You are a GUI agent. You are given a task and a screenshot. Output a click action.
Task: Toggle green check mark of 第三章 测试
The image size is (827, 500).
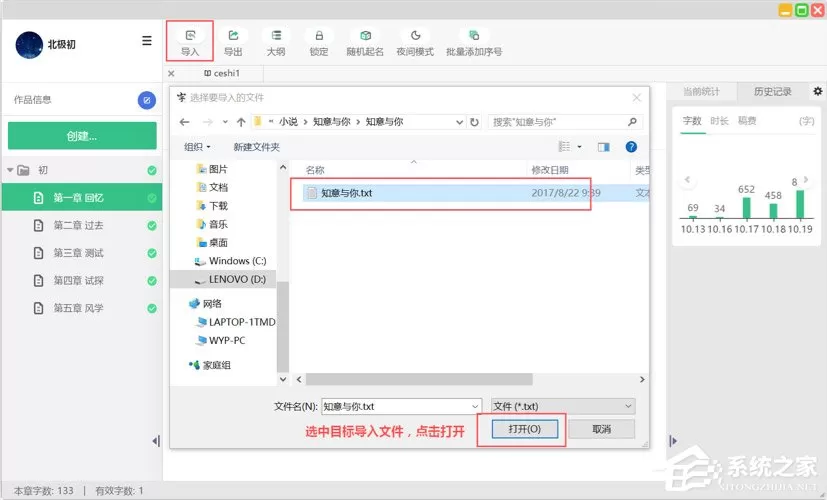click(x=152, y=253)
